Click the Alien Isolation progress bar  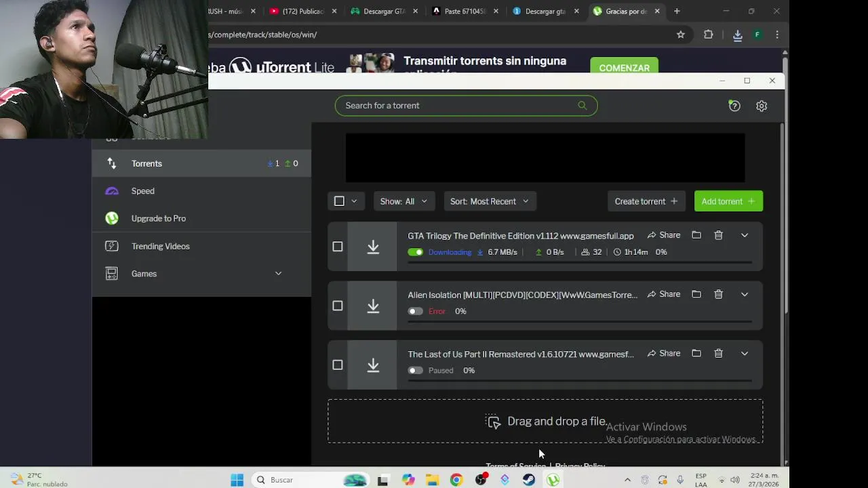pos(580,321)
